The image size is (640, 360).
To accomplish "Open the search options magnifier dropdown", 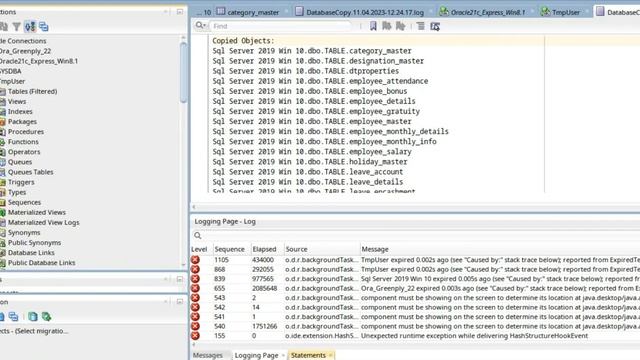I will click(x=201, y=26).
